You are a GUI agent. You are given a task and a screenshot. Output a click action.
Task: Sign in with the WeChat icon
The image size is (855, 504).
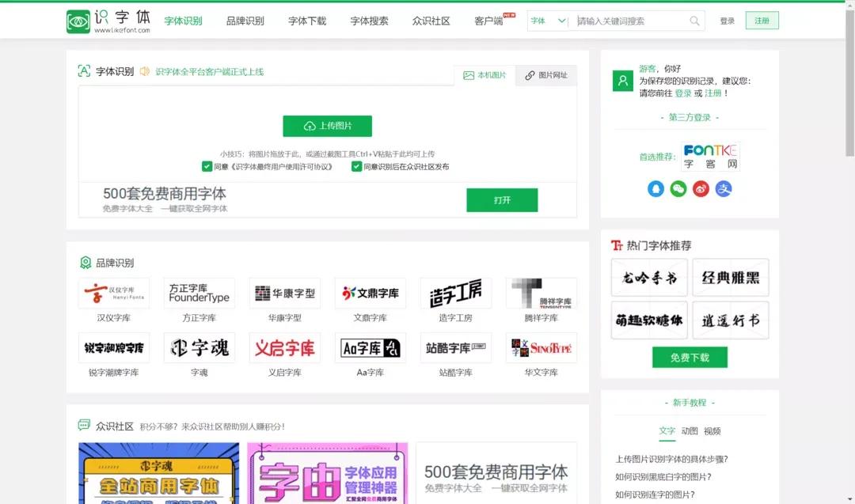[678, 189]
